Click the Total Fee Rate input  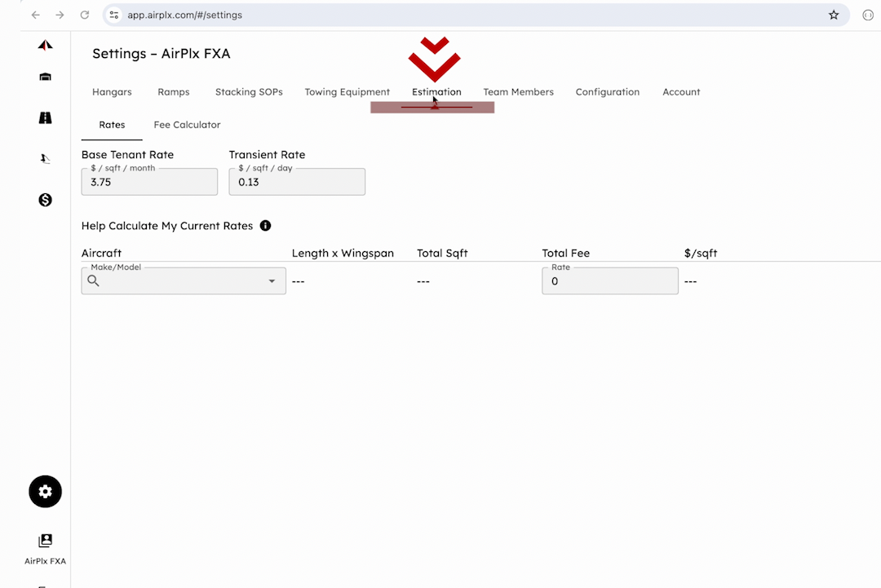click(609, 281)
